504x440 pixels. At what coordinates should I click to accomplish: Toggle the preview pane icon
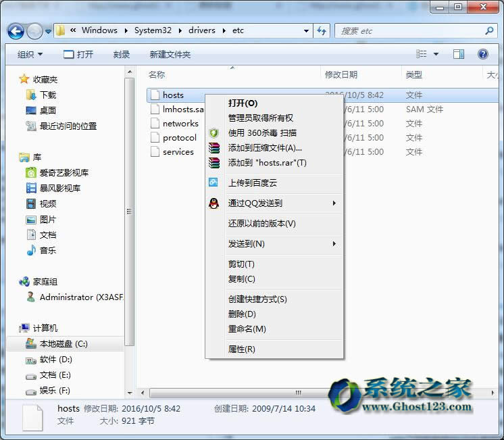(459, 54)
